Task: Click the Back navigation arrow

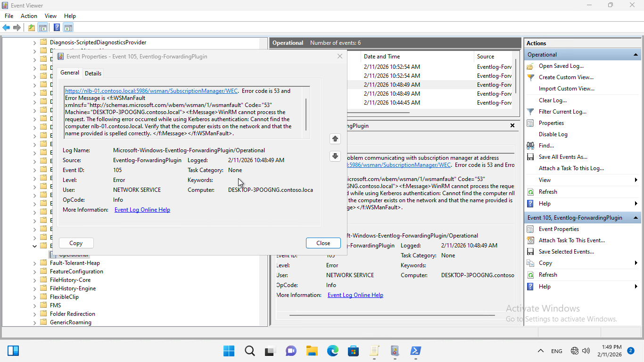Action: [6, 27]
